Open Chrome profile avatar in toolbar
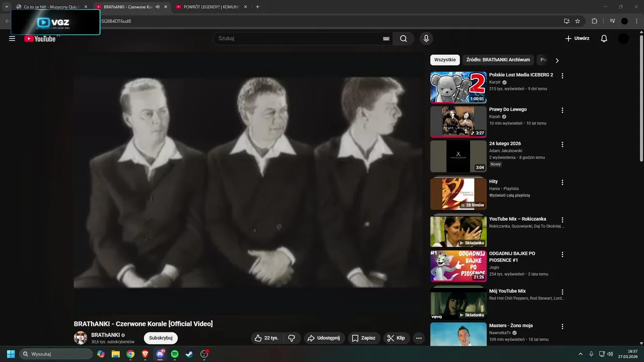Screen dimensions: 644x362 pos(624,21)
